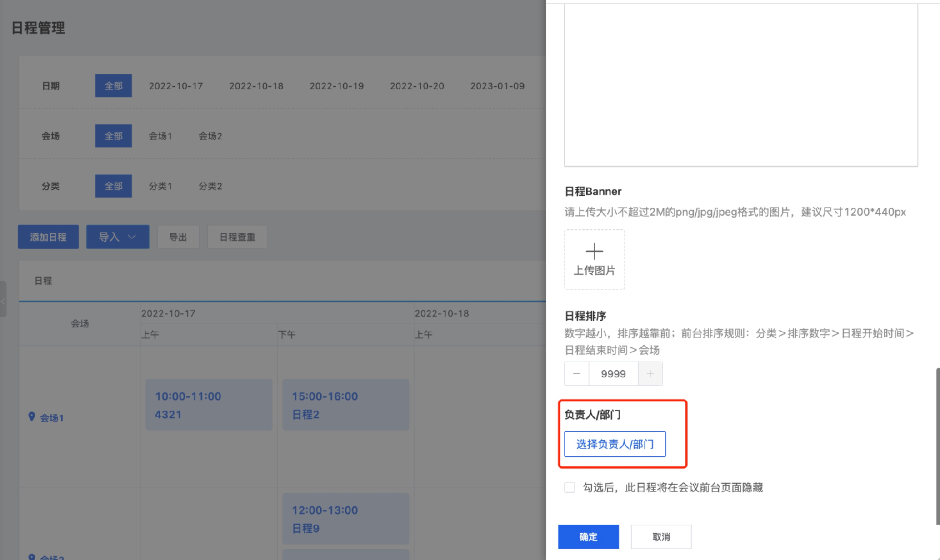Filter by category 分类2
940x560 pixels.
pos(210,186)
